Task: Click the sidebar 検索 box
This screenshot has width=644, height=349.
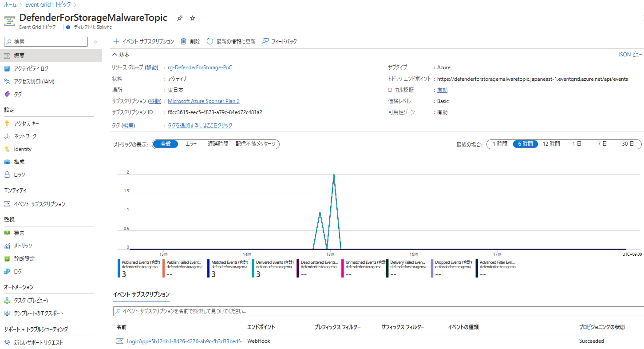Action: (46, 41)
